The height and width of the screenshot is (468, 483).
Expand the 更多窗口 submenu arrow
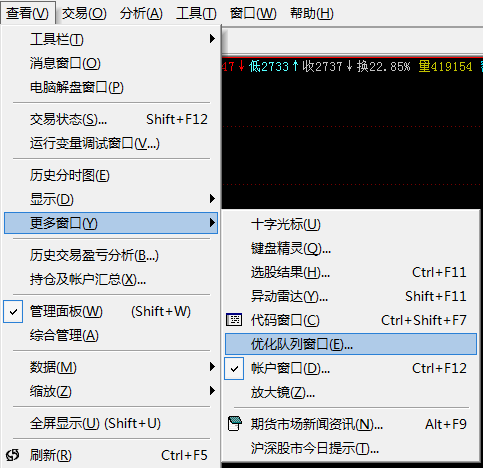[x=212, y=223]
